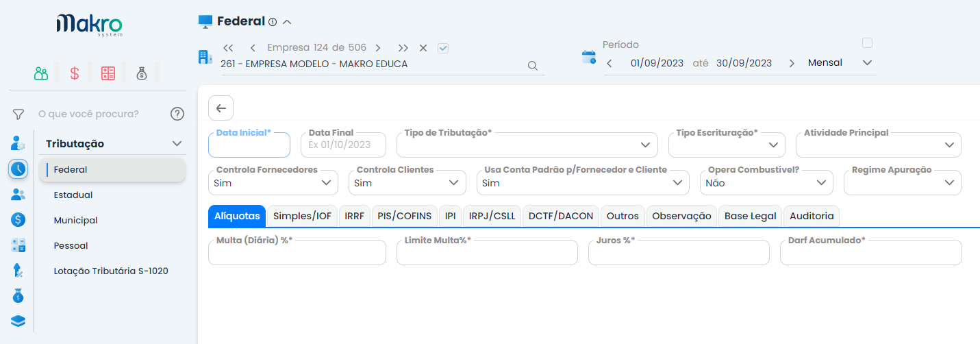Open the Controla Clientes dropdown

tap(407, 183)
